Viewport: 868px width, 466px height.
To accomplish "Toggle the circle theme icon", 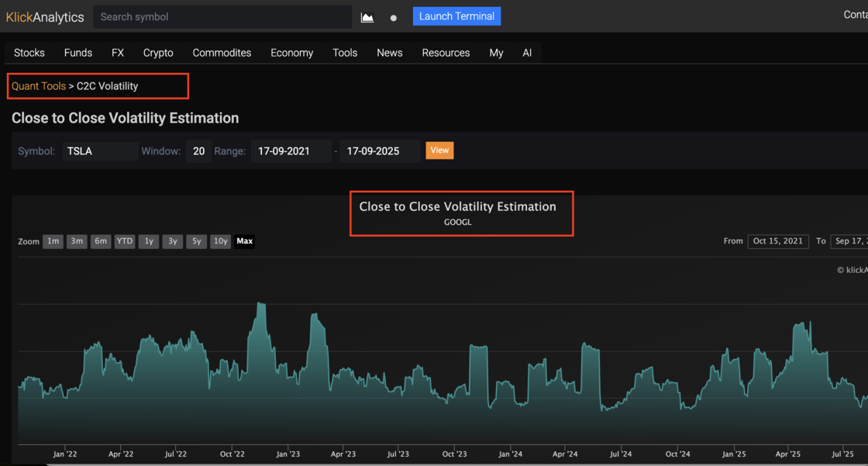I will pyautogui.click(x=394, y=18).
